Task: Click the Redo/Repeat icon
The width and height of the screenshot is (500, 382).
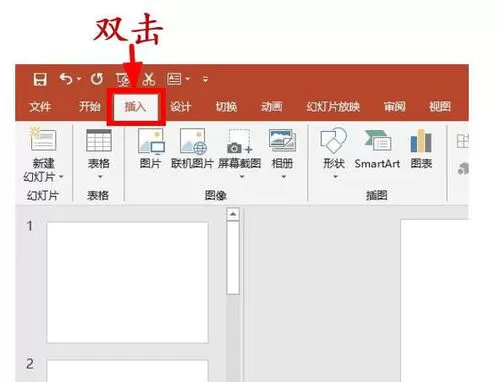Action: click(97, 79)
